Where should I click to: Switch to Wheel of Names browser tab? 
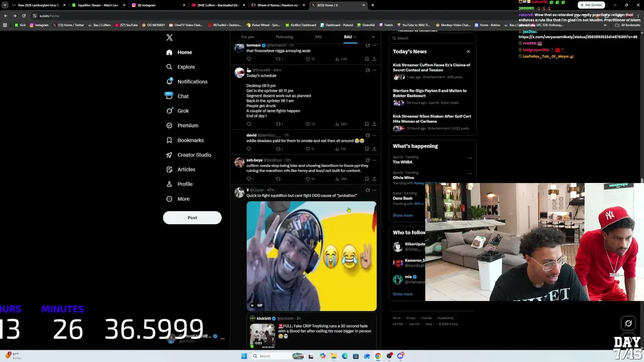(278, 5)
